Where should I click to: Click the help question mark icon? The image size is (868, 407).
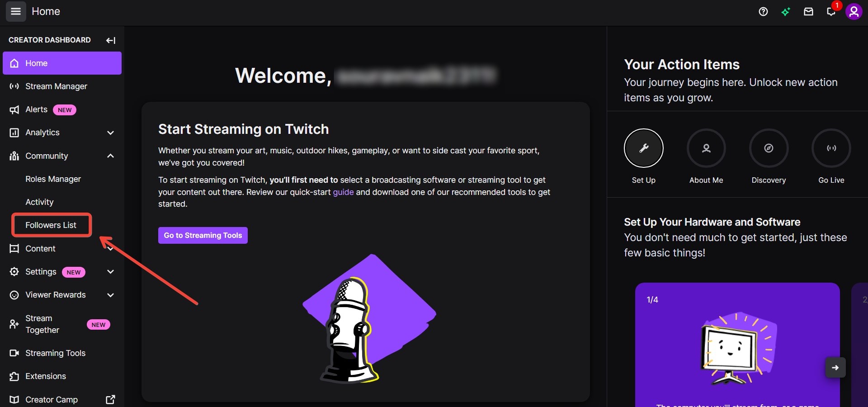tap(764, 12)
